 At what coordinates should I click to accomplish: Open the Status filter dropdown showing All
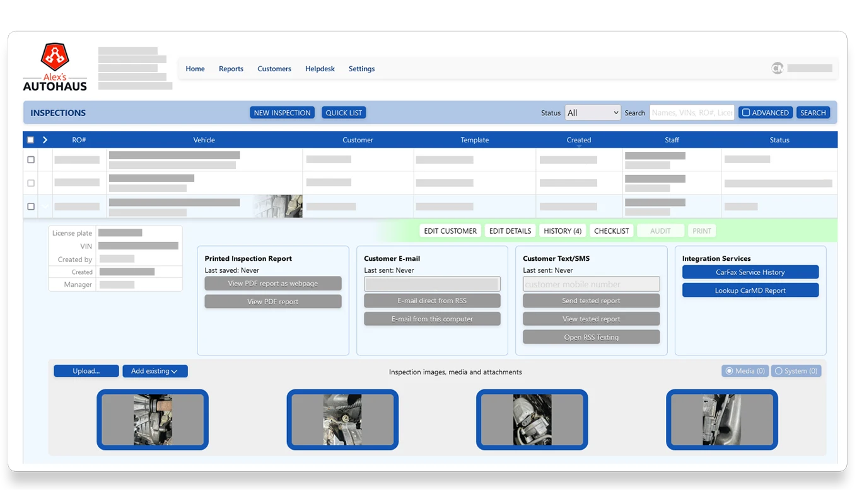592,112
